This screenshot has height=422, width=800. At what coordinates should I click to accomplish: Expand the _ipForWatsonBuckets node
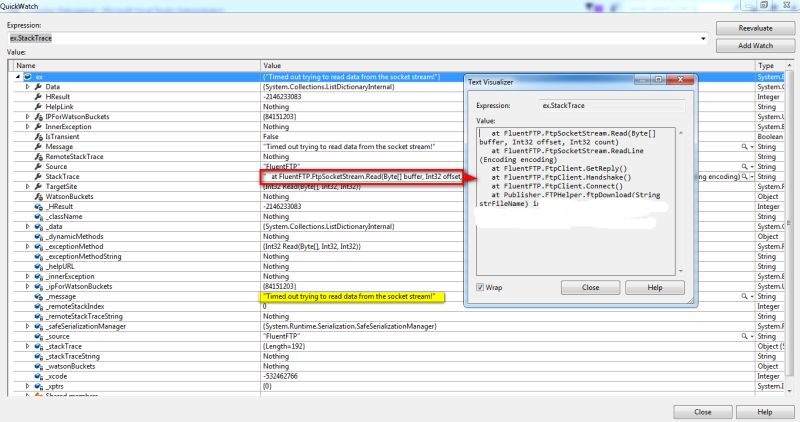click(28, 286)
